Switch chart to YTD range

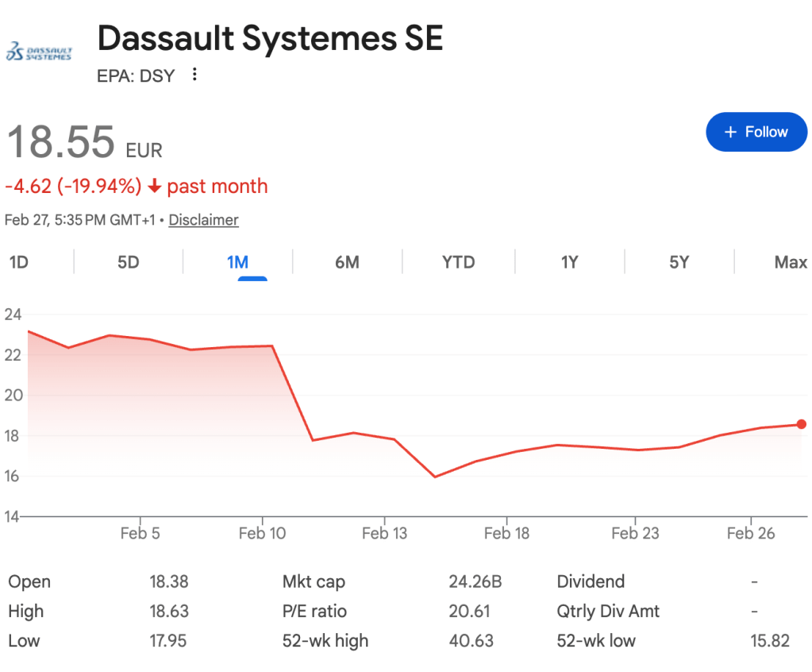point(458,262)
